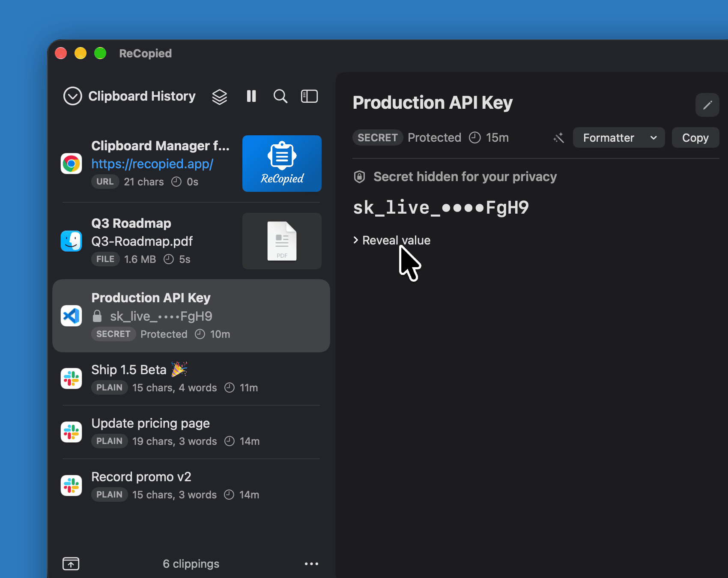
Task: Select the Clipboard Manager URL clipping
Action: 191,164
